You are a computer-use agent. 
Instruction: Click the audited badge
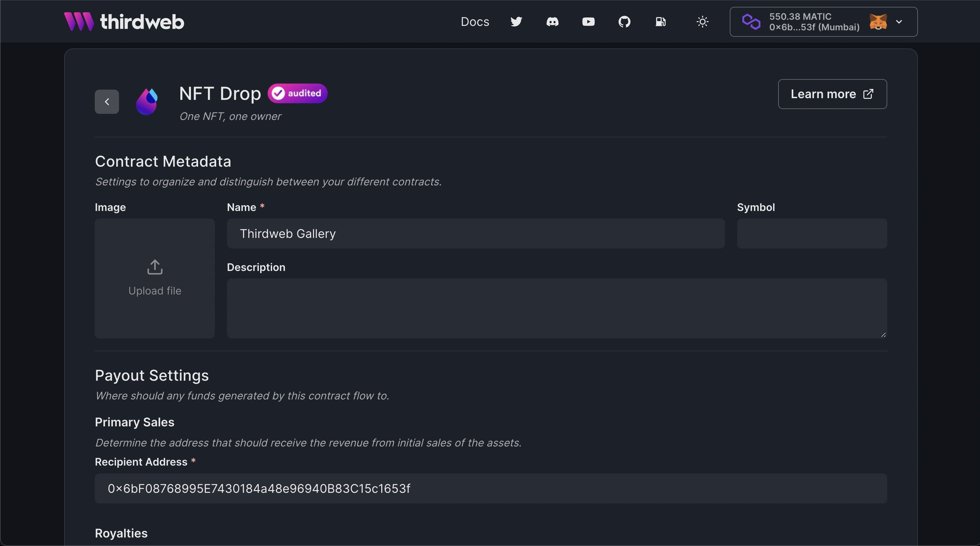click(x=297, y=93)
